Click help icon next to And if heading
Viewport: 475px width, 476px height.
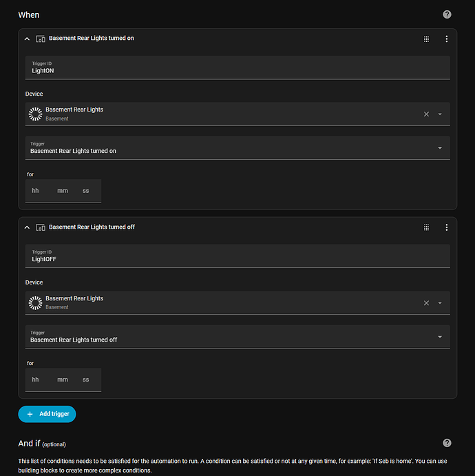tap(447, 443)
